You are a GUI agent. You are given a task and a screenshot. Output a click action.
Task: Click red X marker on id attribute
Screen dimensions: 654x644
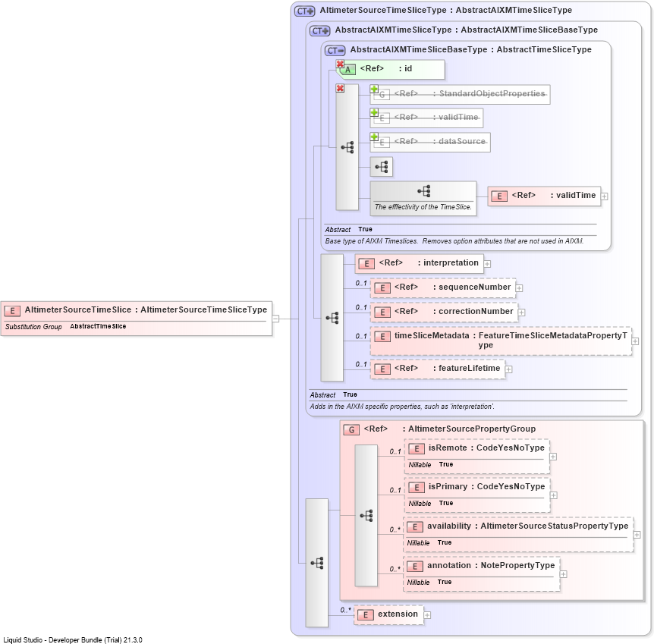340,64
